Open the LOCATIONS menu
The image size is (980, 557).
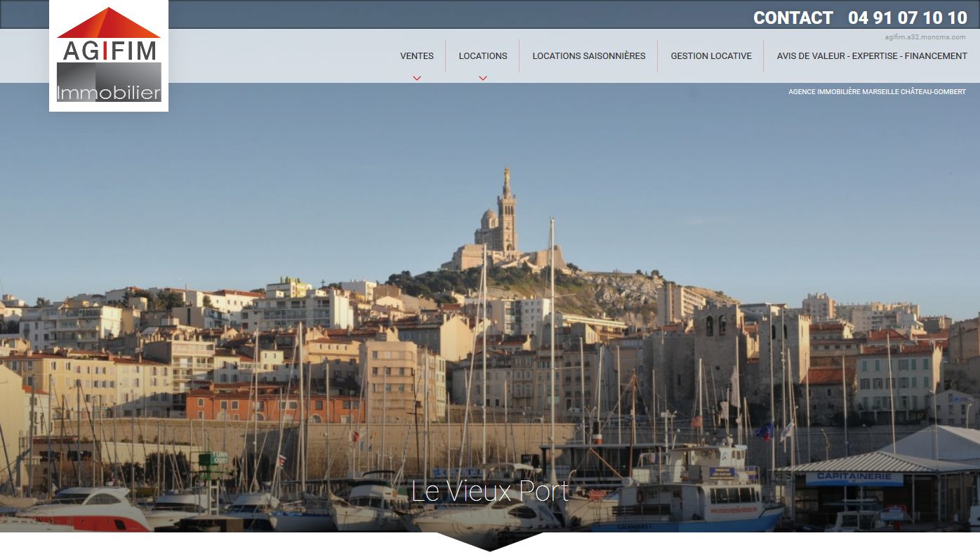(x=483, y=56)
